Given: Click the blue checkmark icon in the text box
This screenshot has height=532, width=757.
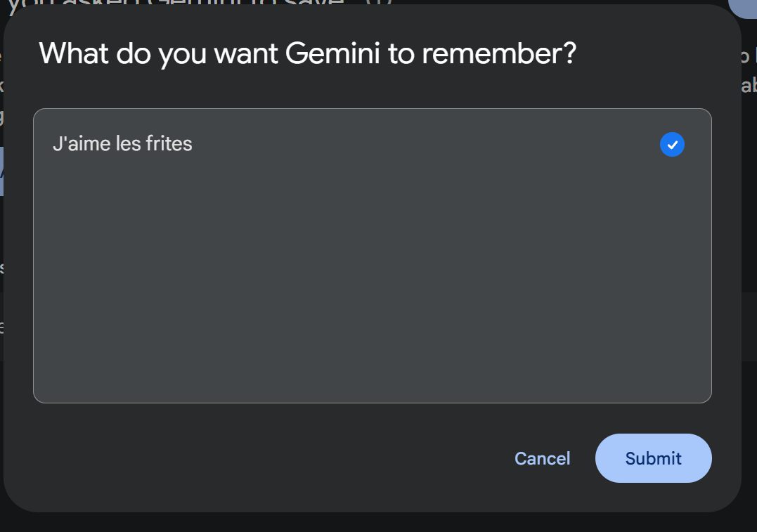Looking at the screenshot, I should tap(672, 145).
